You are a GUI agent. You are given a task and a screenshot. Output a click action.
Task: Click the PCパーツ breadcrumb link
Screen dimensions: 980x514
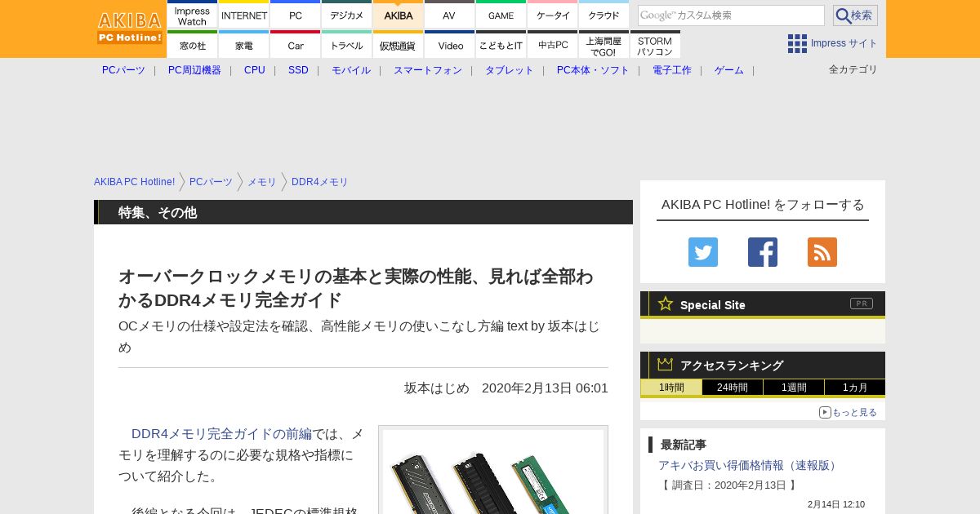coord(211,182)
